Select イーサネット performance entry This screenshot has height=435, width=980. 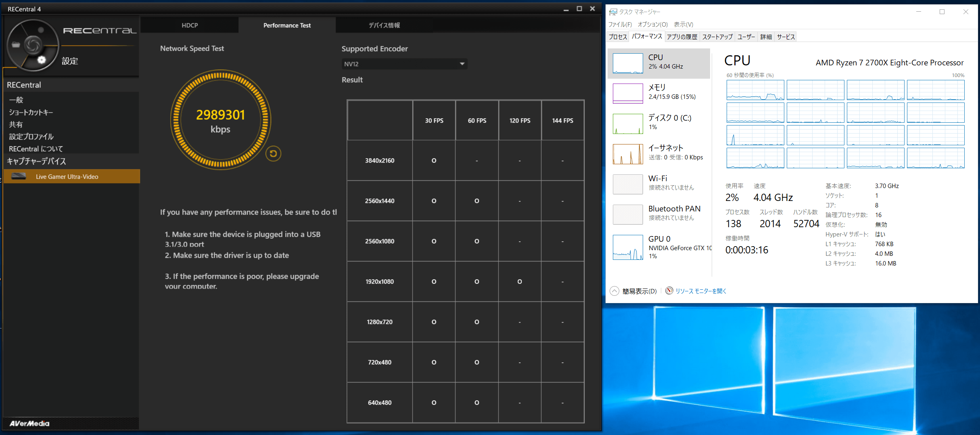point(659,154)
